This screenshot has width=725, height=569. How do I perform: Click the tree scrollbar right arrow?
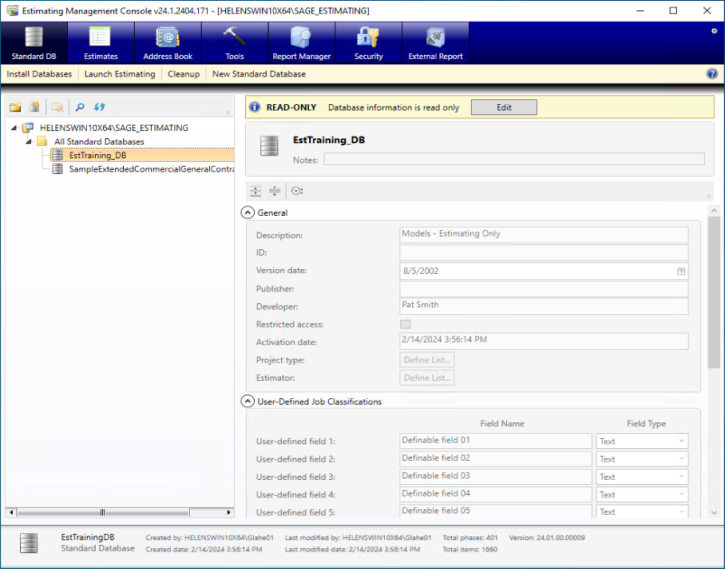click(228, 512)
